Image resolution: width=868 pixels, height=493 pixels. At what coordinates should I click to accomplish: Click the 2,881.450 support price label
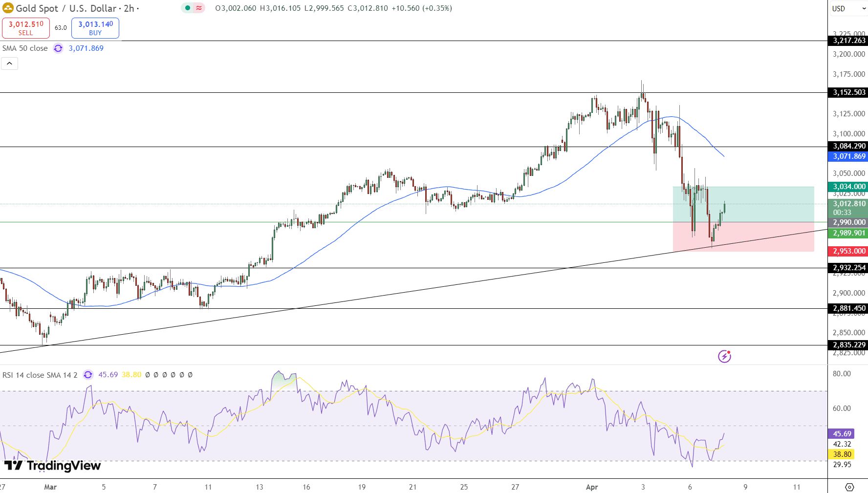pos(848,308)
